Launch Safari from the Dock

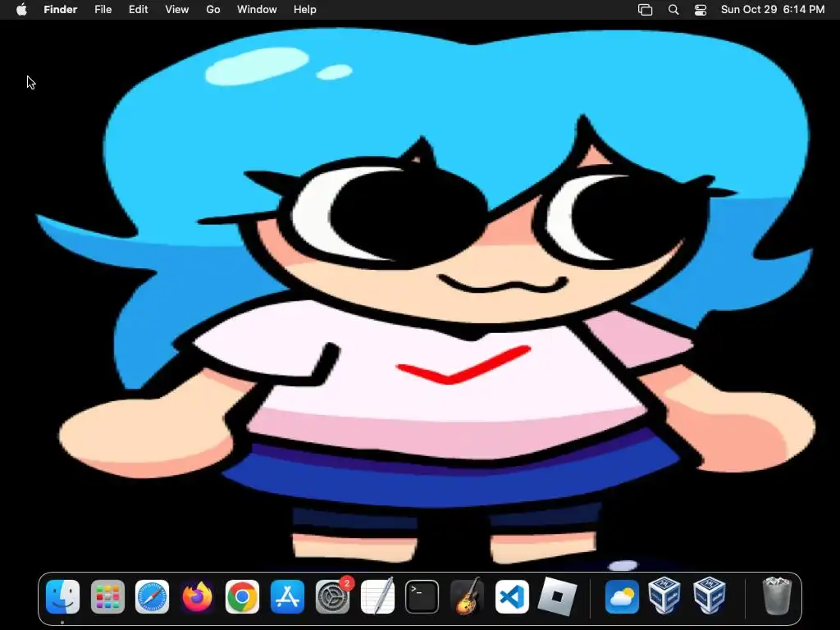pos(152,597)
